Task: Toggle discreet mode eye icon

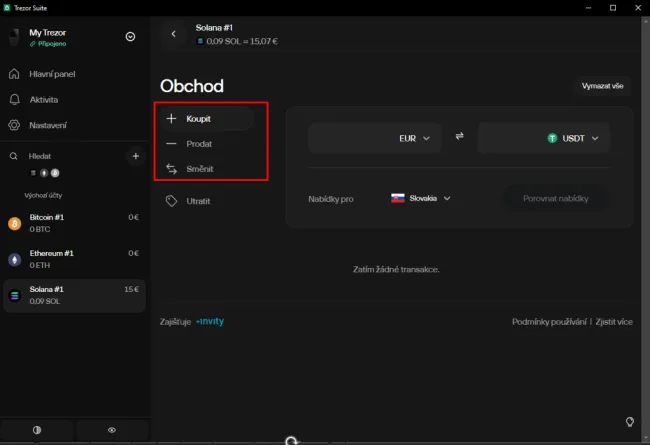Action: tap(112, 430)
